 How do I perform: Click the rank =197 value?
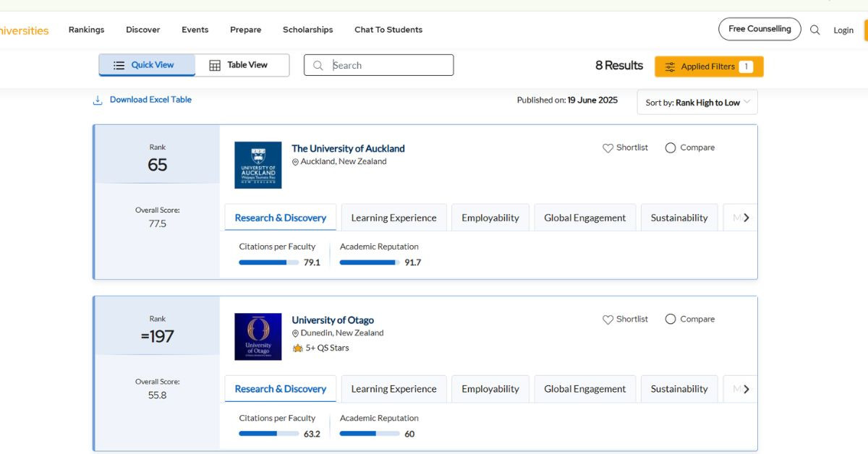pyautogui.click(x=158, y=336)
